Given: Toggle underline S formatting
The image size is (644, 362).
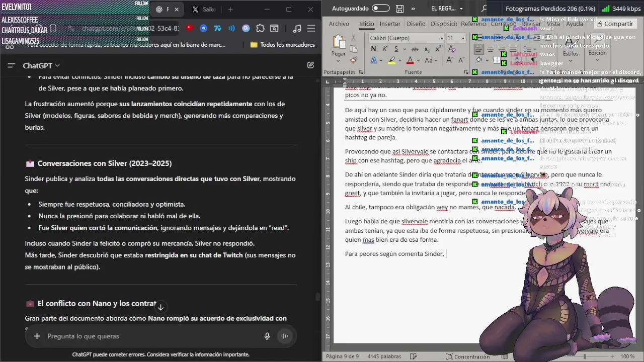Looking at the screenshot, I should pyautogui.click(x=396, y=49).
